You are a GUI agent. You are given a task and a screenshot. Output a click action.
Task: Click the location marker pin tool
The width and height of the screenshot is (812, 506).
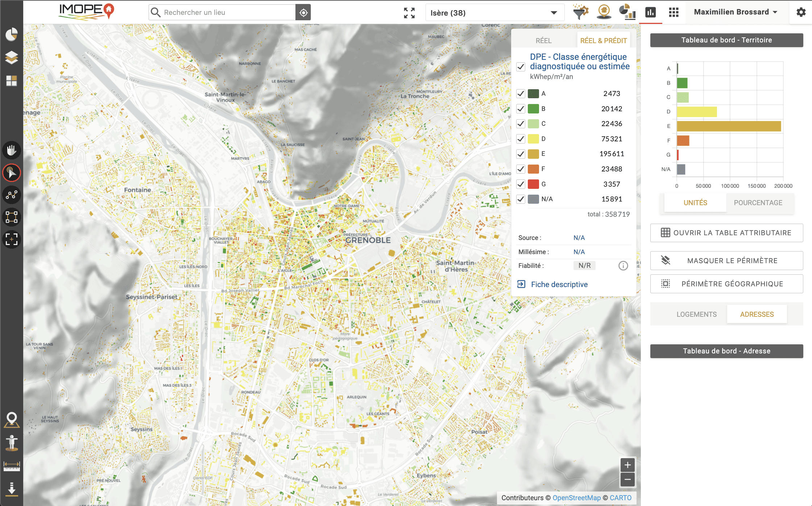click(x=12, y=420)
